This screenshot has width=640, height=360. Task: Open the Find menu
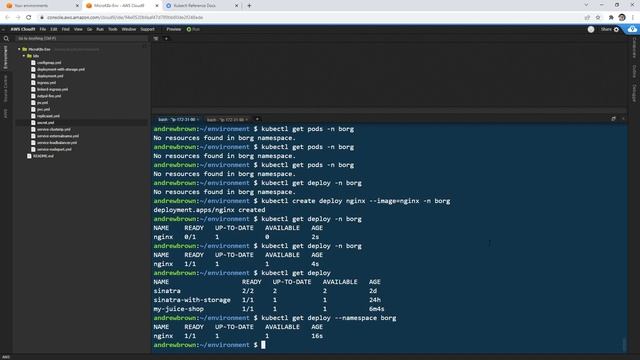tap(65, 29)
